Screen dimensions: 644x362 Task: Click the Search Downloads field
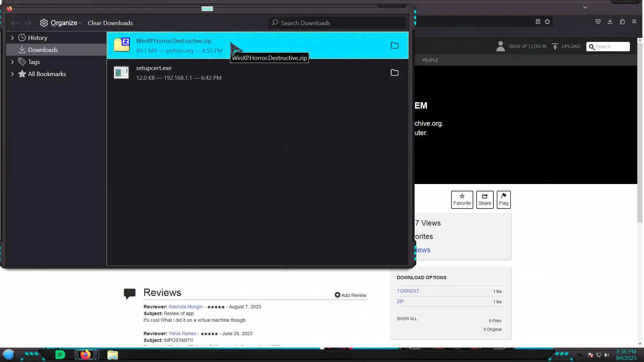click(339, 23)
